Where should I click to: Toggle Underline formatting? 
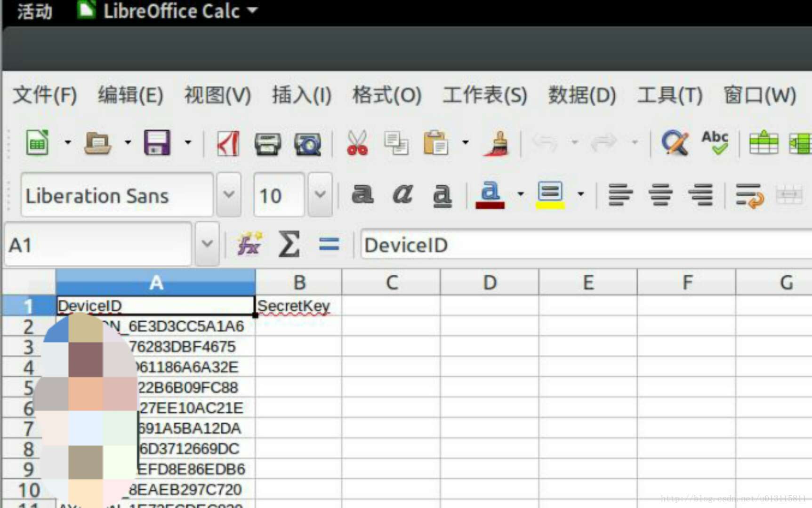(x=442, y=195)
